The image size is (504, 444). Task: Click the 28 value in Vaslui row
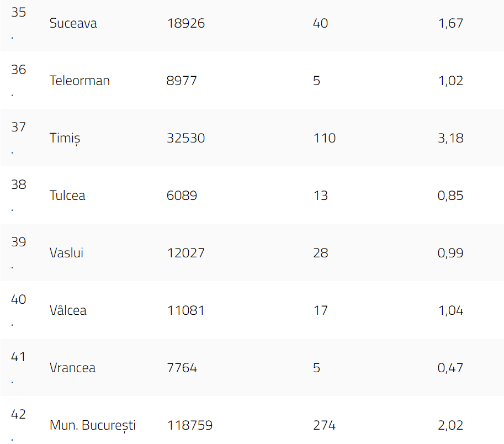pyautogui.click(x=320, y=253)
